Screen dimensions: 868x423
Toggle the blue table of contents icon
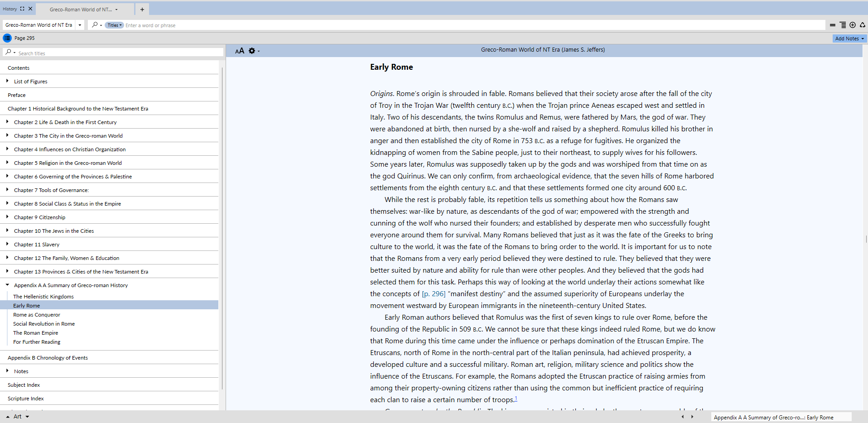coord(7,38)
